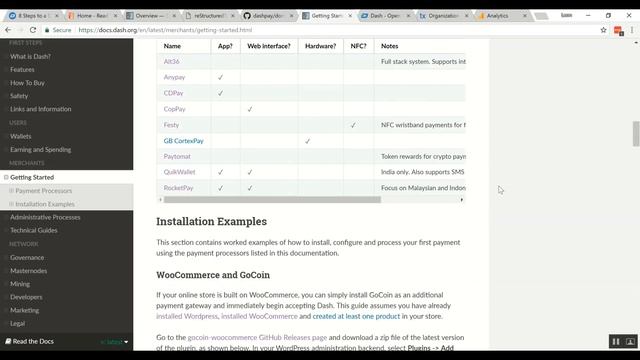
Task: Open Features in sidebar
Action: 22,69
